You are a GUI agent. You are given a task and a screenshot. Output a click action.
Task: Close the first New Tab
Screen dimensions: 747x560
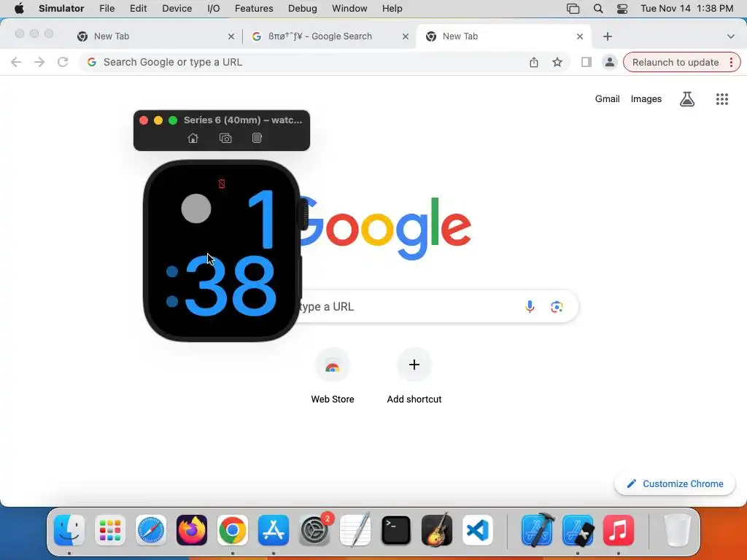(x=231, y=36)
